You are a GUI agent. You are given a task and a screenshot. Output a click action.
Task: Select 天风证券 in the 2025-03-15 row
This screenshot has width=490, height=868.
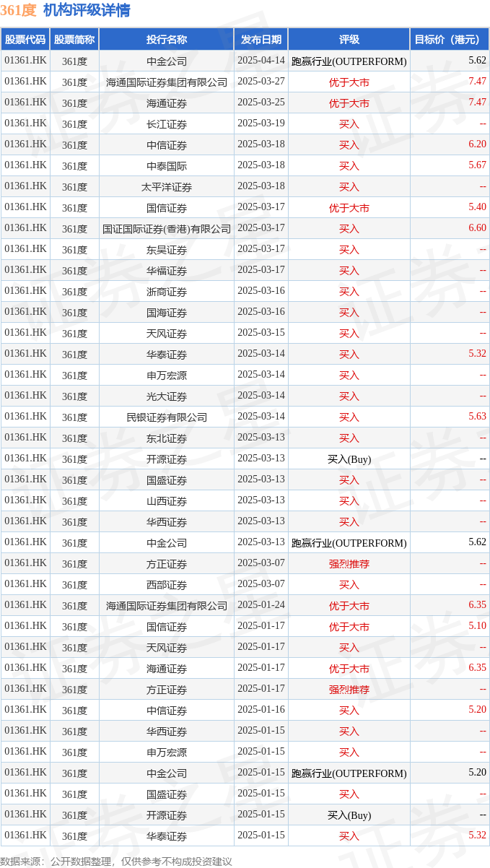coord(167,334)
